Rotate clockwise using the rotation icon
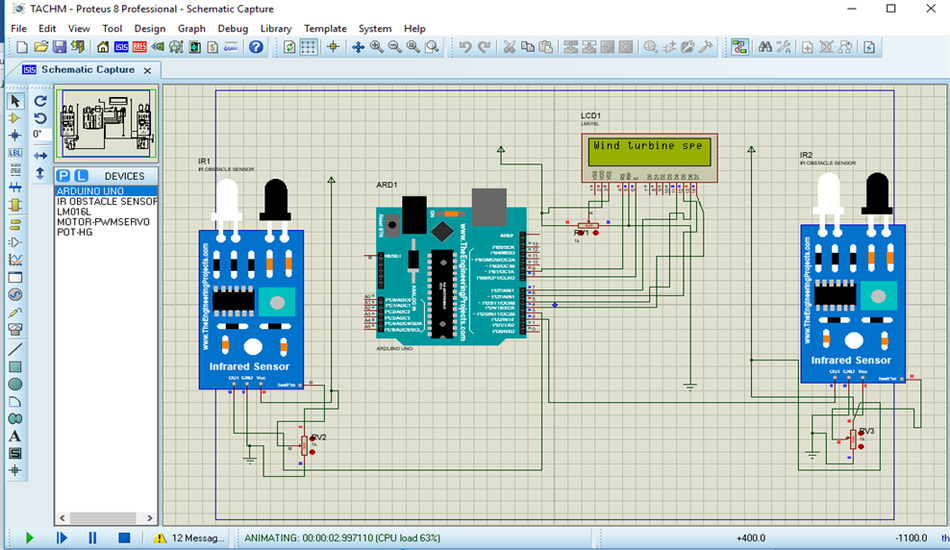The width and height of the screenshot is (950, 550). coord(41,101)
